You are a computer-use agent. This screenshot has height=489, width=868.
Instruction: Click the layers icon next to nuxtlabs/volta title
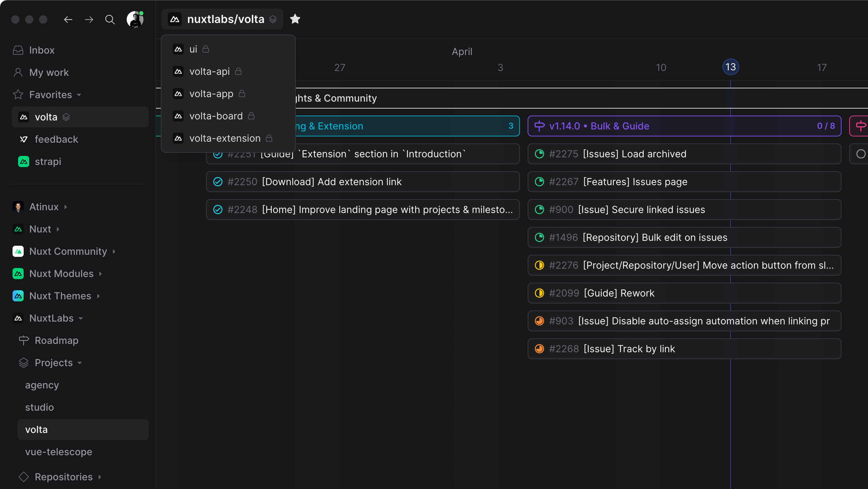click(x=273, y=19)
